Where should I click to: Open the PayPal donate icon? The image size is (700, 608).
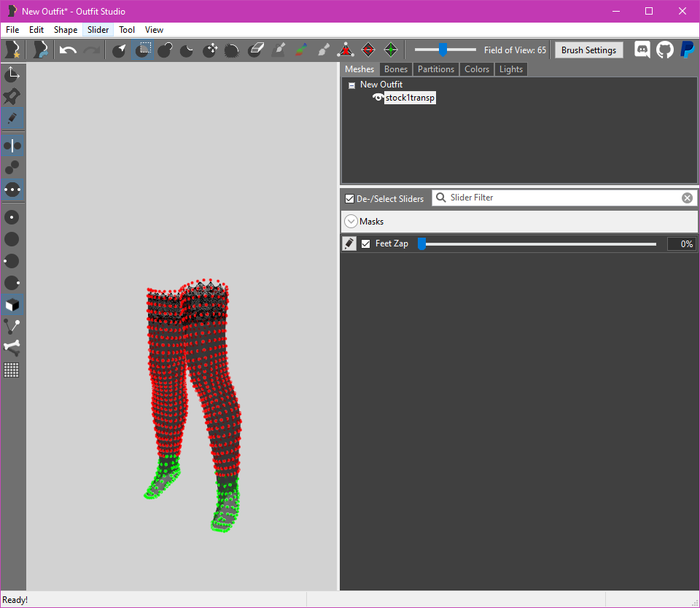687,50
